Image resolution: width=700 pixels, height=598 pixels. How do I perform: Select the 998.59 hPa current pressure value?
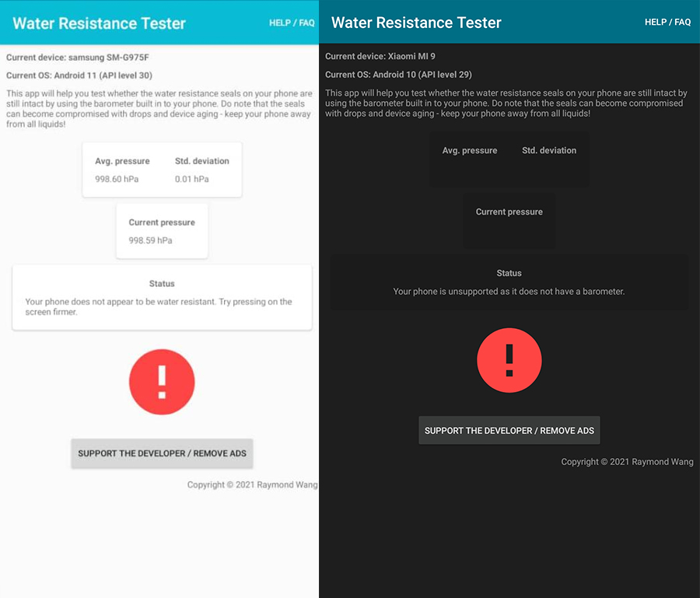(150, 240)
